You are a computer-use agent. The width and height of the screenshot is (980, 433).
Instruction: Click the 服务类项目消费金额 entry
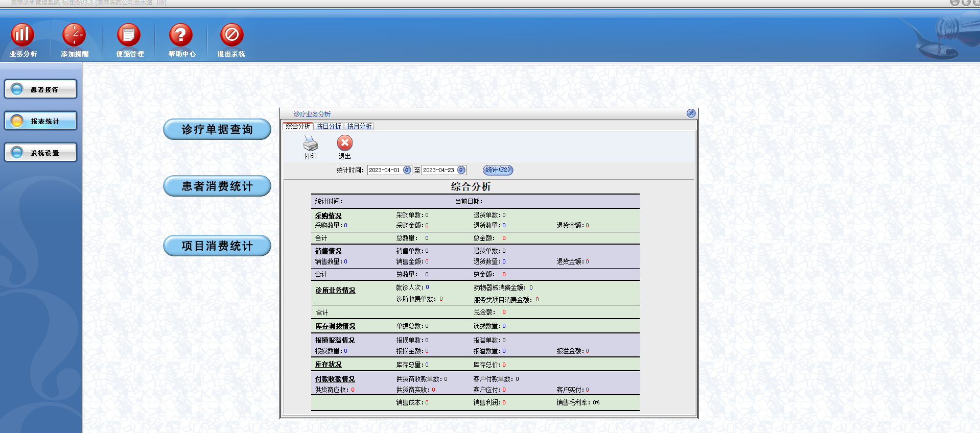(506, 300)
